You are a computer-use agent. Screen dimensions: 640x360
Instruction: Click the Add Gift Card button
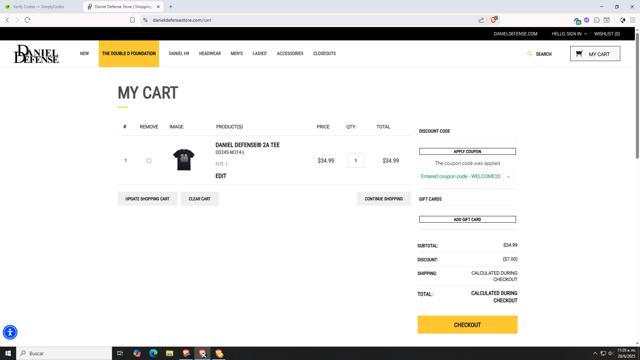point(467,220)
